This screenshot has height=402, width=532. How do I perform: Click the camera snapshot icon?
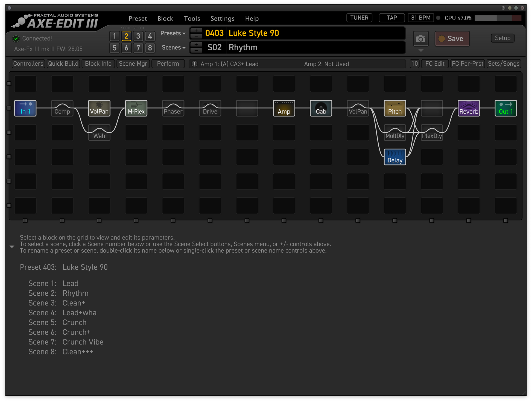pyautogui.click(x=420, y=39)
